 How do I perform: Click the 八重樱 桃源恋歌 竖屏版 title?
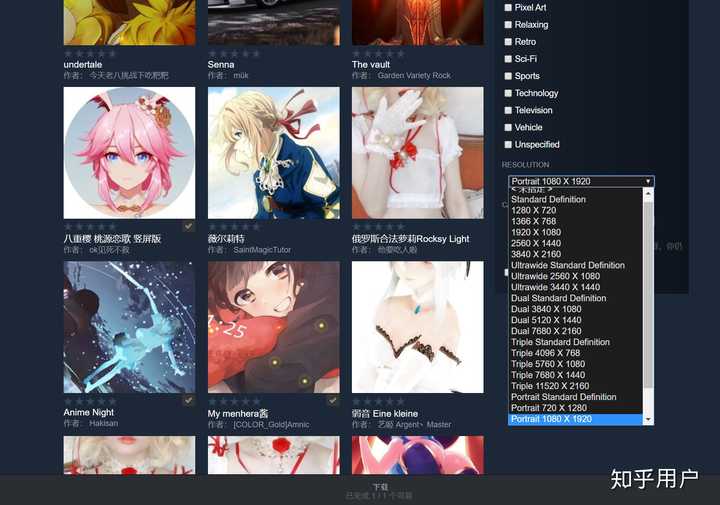tap(112, 239)
